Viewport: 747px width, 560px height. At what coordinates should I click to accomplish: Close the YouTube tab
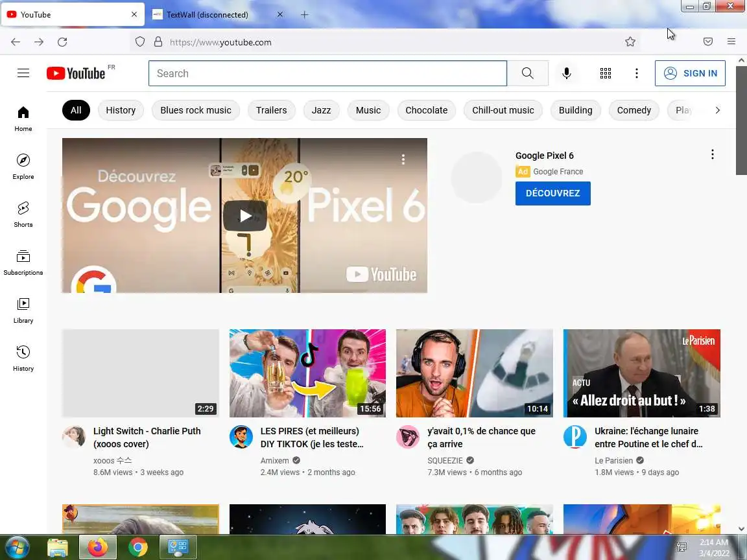[134, 15]
